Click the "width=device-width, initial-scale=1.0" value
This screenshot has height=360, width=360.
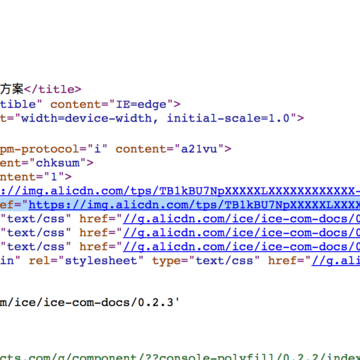coord(155,118)
